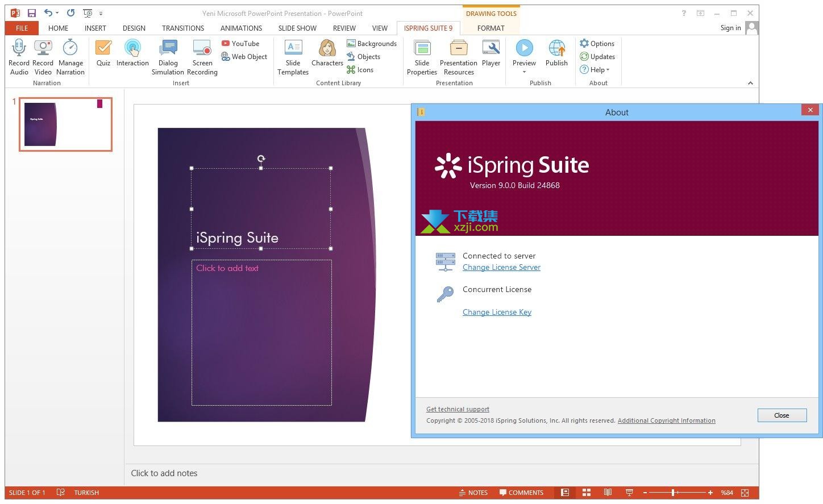Open Dialog Simulation
823x504 pixels.
[168, 57]
